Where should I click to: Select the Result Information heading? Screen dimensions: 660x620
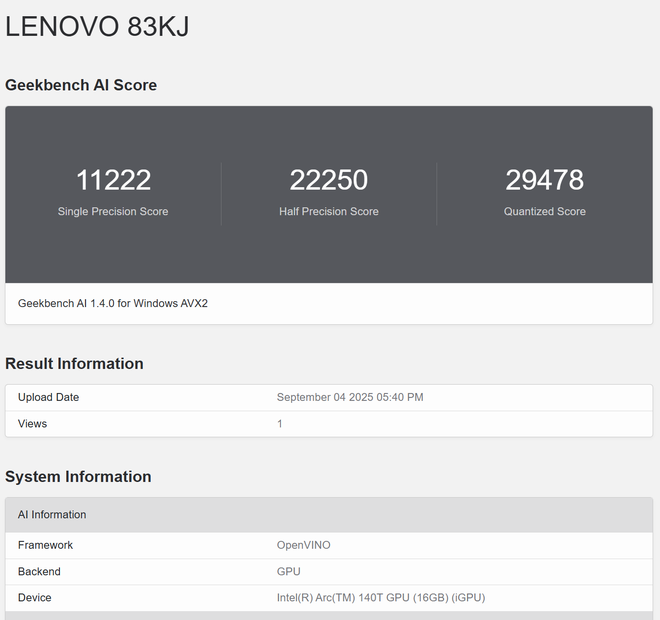(x=74, y=364)
